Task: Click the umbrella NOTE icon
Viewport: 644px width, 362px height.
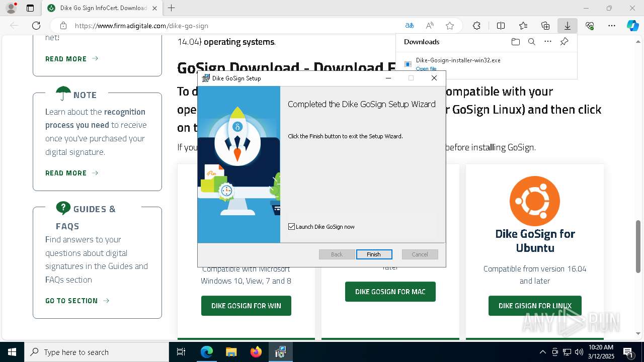Action: [x=63, y=94]
